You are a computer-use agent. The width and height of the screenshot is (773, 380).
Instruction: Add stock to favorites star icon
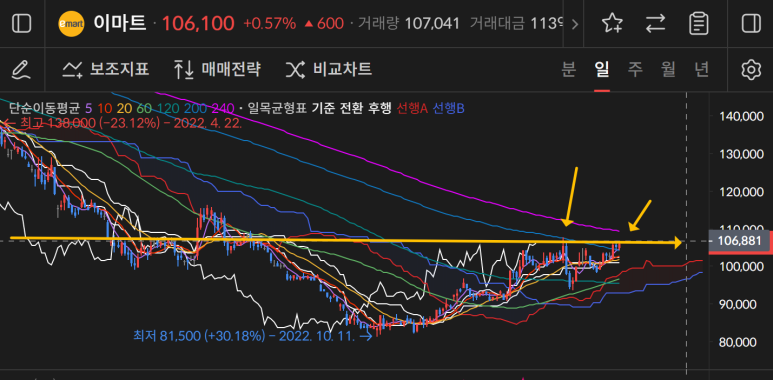point(612,23)
